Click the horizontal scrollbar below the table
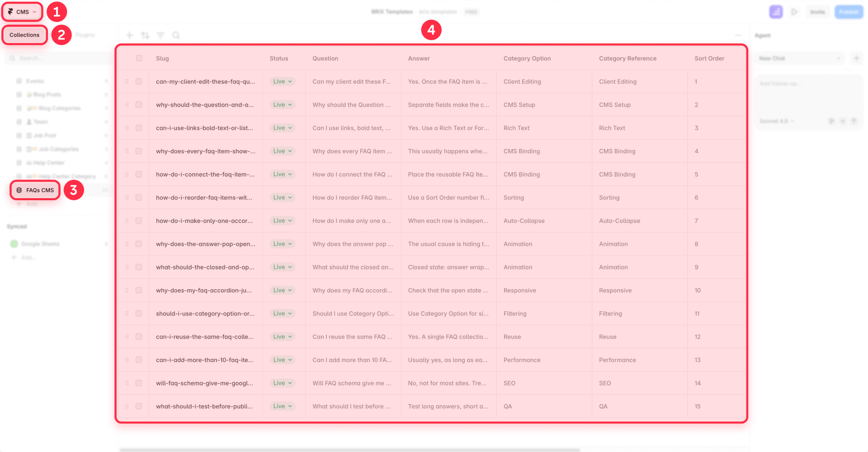868x452 pixels. click(350, 450)
